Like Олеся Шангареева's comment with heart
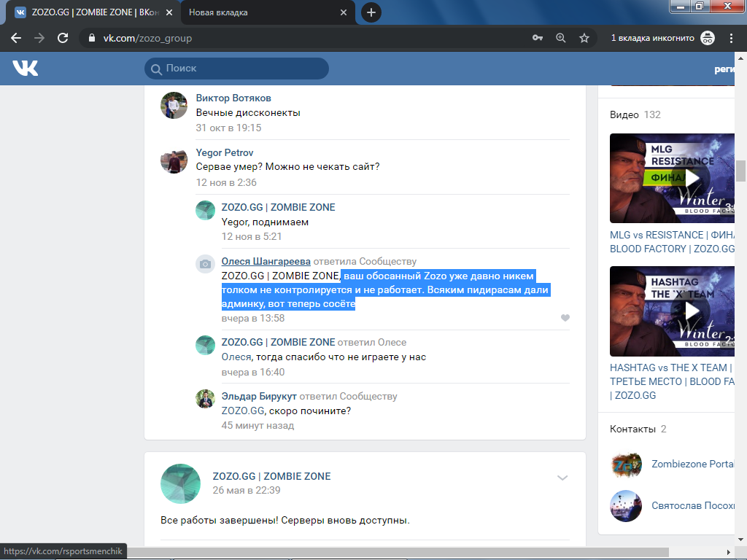The width and height of the screenshot is (747, 560). [x=565, y=318]
